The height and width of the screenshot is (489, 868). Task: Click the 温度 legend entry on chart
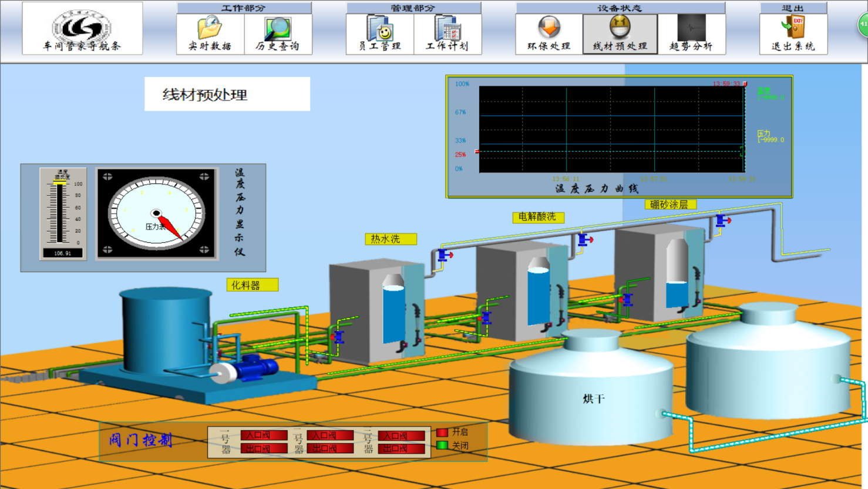tap(771, 94)
